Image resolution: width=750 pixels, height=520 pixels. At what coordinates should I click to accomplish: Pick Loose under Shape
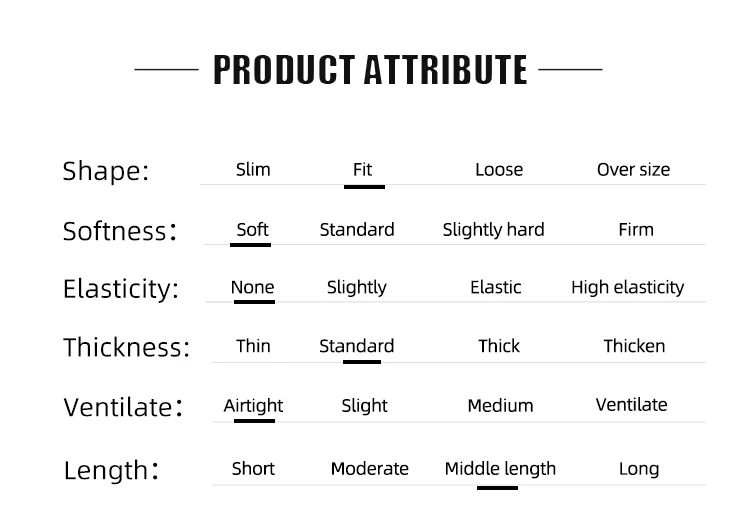click(498, 169)
